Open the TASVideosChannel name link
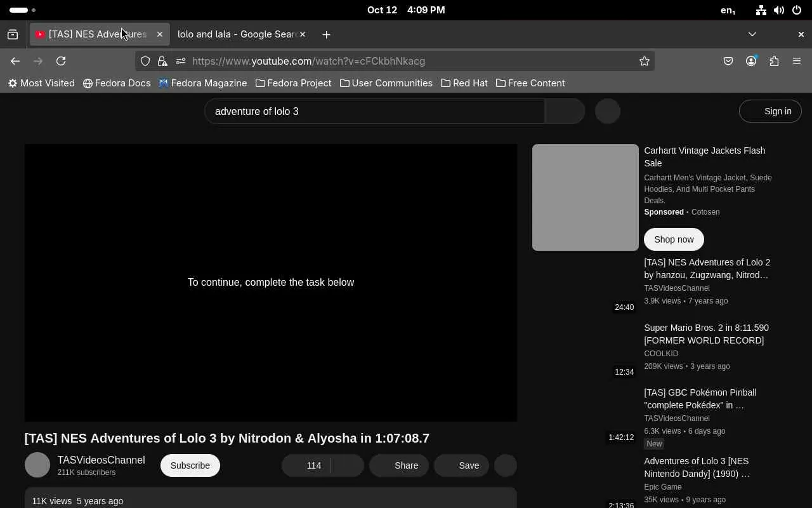This screenshot has height=508, width=812. coord(101,460)
